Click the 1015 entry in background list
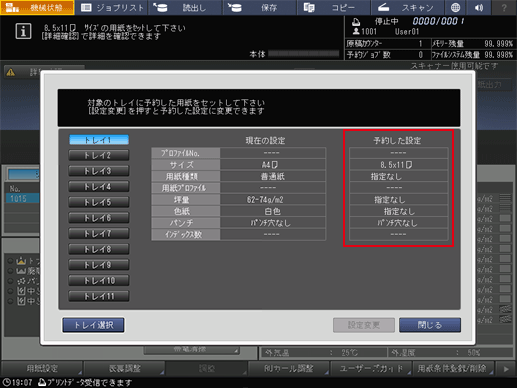The image size is (517, 388). 22,199
